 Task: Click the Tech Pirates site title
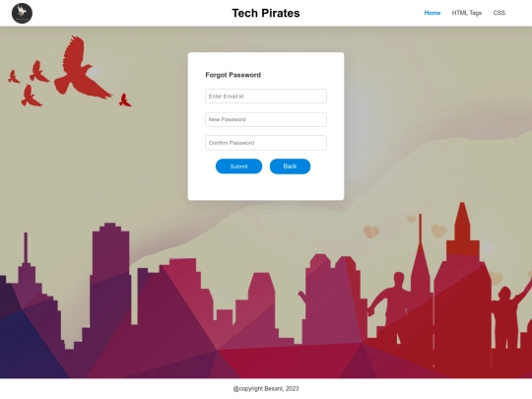(x=266, y=13)
